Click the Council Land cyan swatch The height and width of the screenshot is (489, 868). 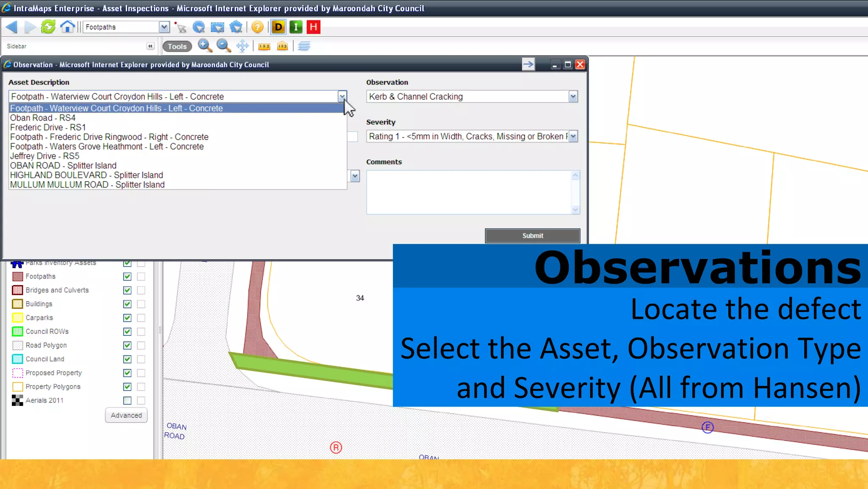pos(17,359)
